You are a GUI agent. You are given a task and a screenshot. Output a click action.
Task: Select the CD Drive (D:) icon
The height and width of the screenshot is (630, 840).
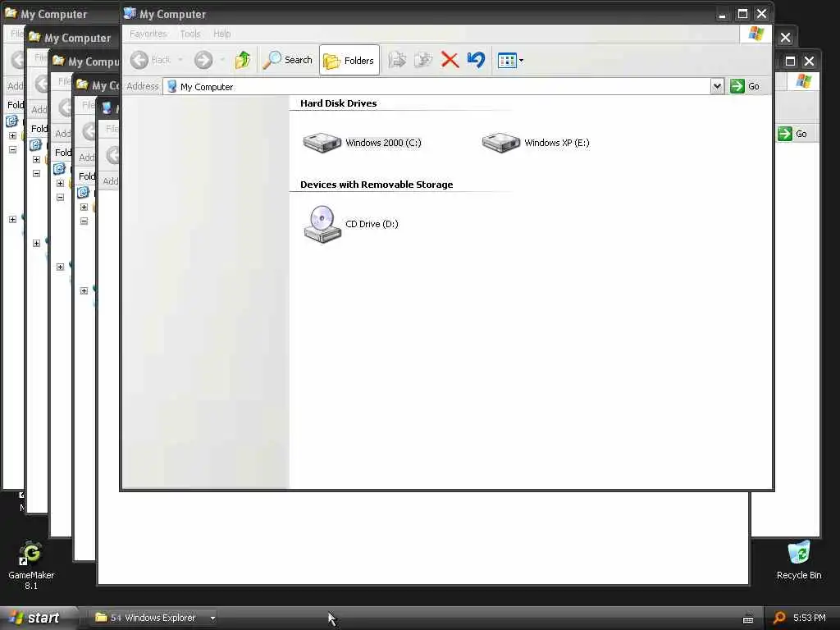tap(351, 224)
